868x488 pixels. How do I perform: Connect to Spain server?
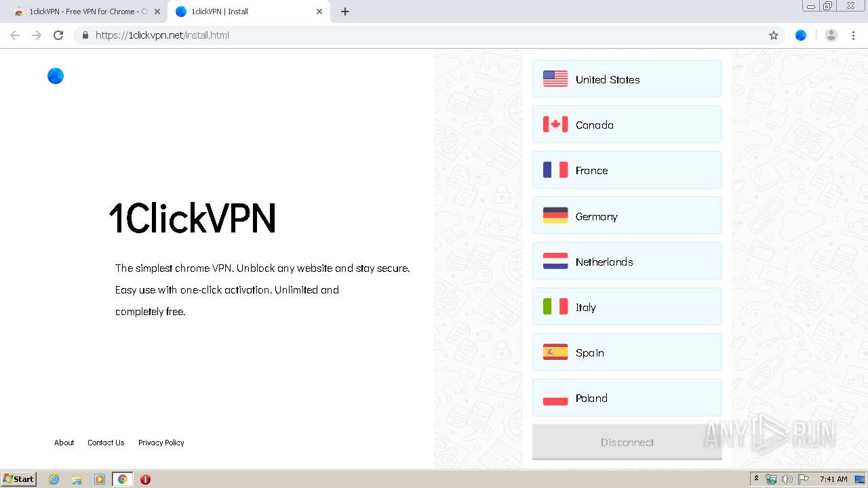point(627,352)
